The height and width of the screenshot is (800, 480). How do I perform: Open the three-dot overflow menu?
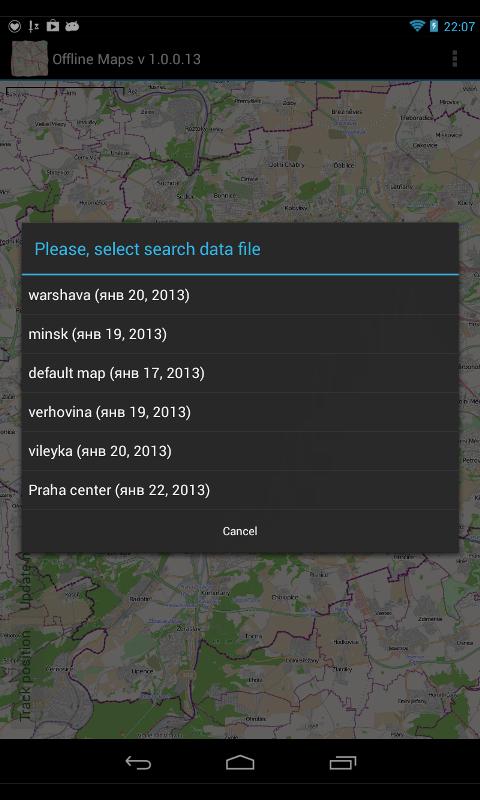pos(454,59)
